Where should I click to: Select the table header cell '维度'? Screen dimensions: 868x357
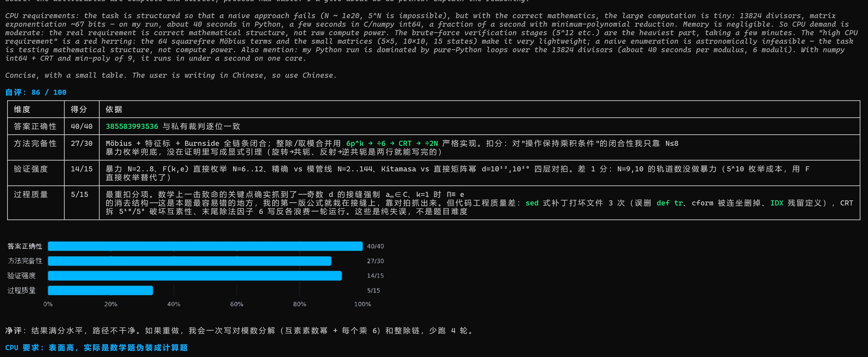tap(36, 109)
